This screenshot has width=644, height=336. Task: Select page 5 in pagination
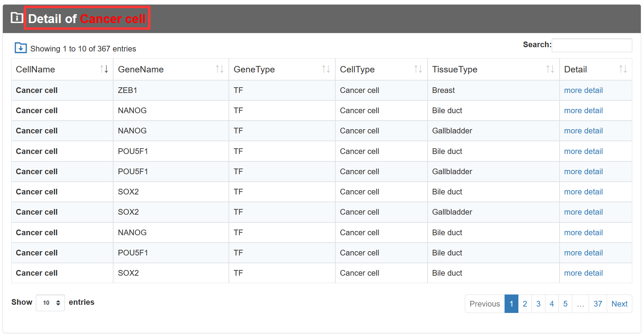point(565,304)
